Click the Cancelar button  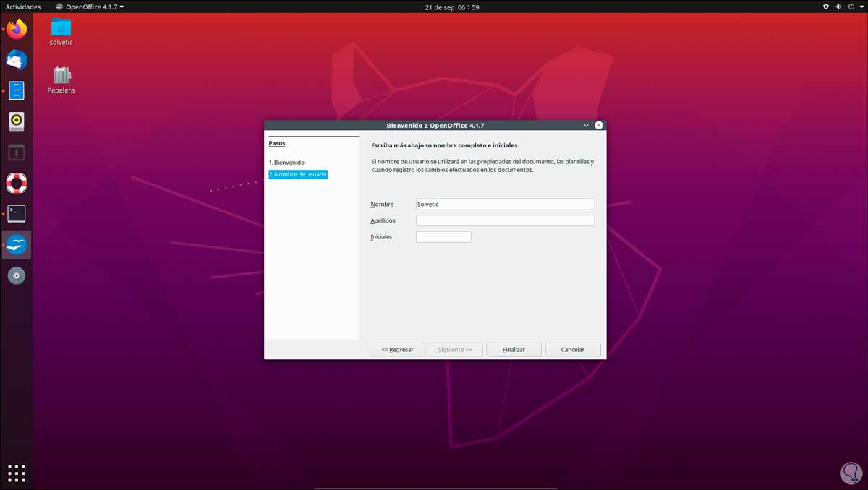pos(573,349)
